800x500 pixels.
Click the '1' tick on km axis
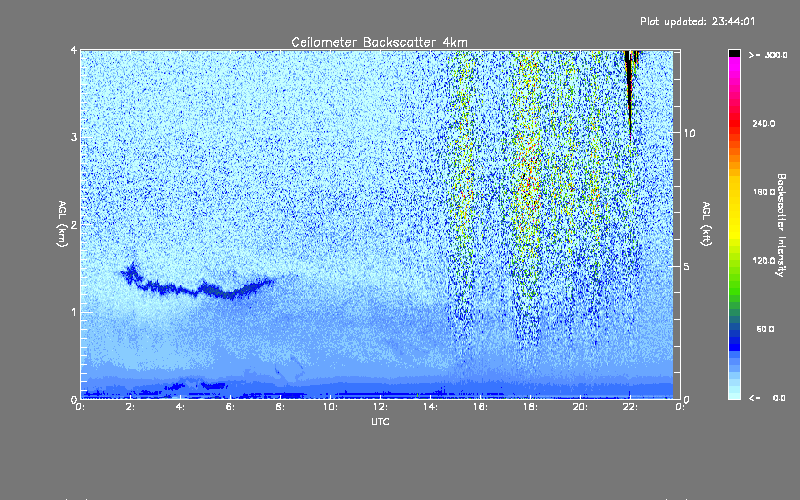tap(74, 312)
